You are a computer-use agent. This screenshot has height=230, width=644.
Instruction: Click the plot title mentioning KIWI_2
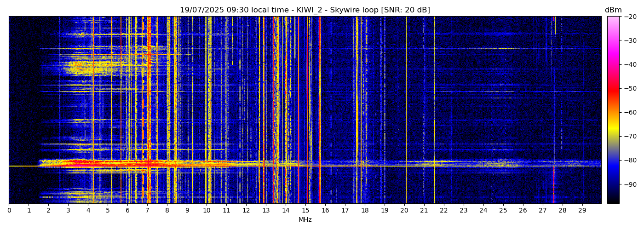305,10
